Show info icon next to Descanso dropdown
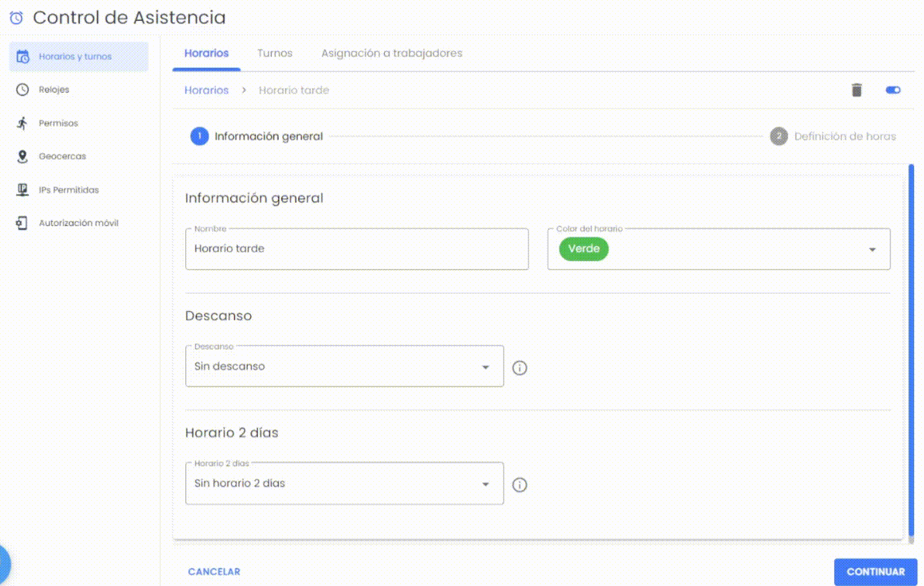This screenshot has height=586, width=924. (x=520, y=368)
